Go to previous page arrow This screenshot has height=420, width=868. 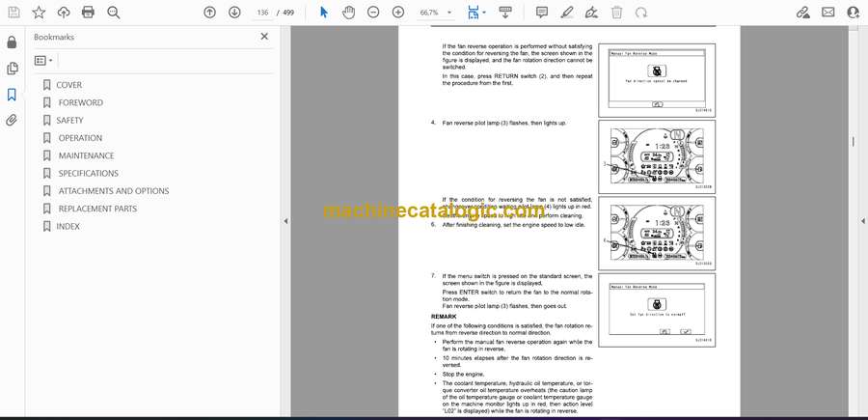click(209, 13)
